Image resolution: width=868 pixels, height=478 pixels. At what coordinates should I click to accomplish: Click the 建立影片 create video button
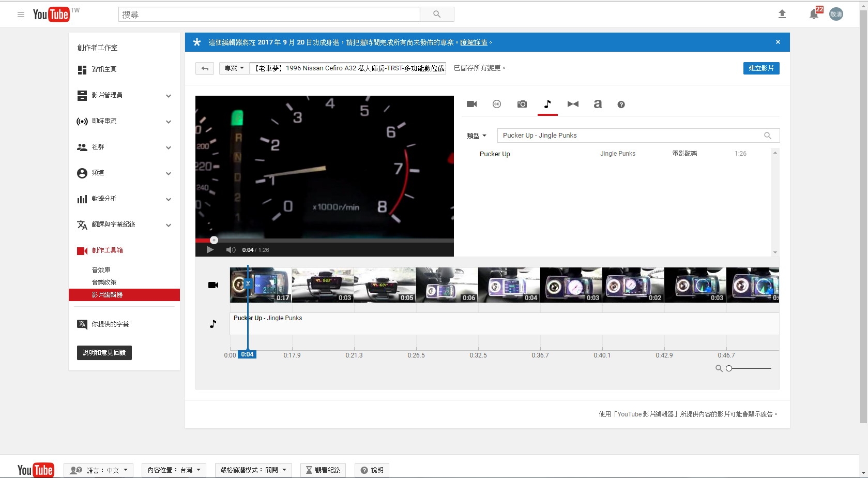point(761,68)
